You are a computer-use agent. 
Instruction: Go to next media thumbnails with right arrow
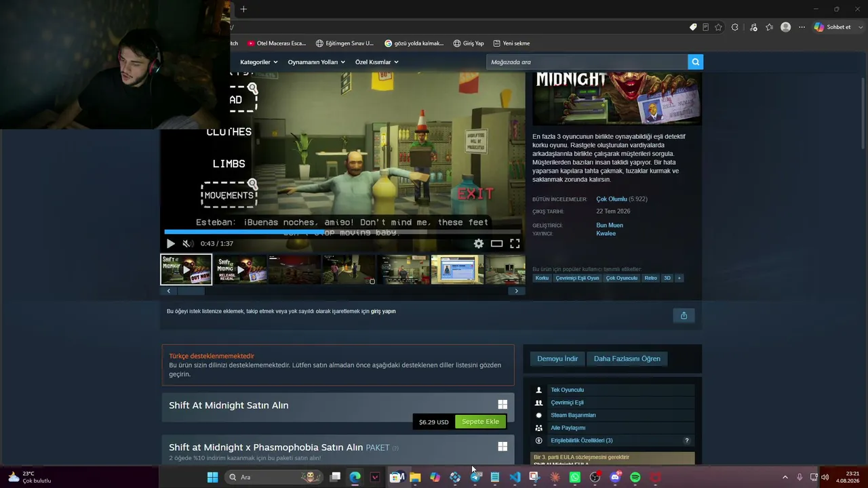(x=516, y=291)
